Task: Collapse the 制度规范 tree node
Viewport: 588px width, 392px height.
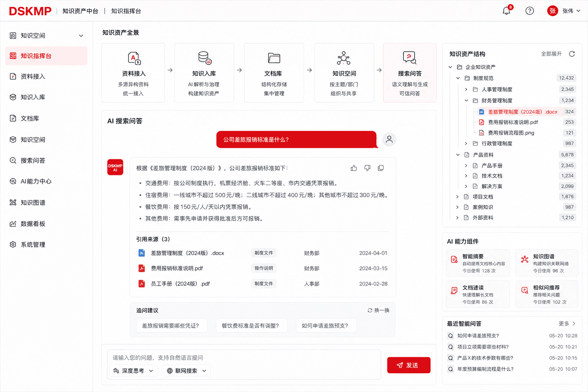Action: [458, 78]
